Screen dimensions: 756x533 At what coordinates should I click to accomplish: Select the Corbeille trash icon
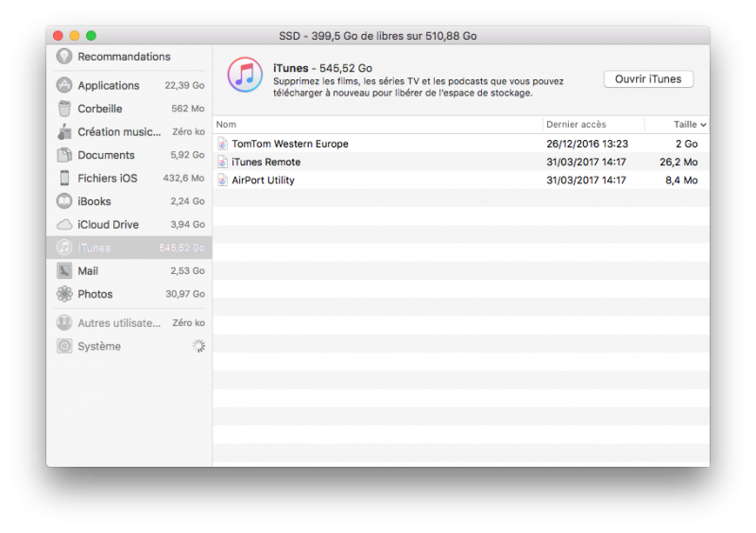(64, 109)
